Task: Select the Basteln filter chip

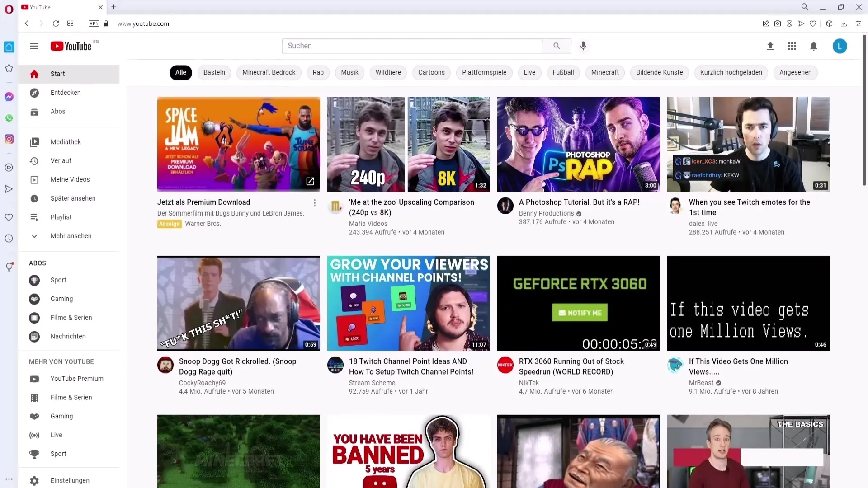Action: pos(214,72)
